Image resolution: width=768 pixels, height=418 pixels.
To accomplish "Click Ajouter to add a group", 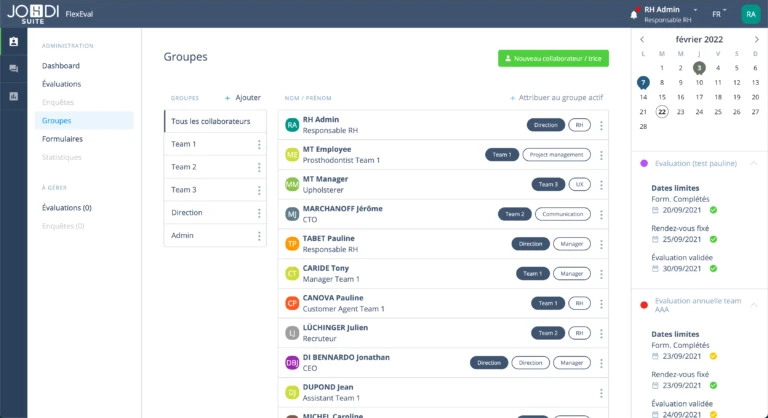I will [x=242, y=98].
